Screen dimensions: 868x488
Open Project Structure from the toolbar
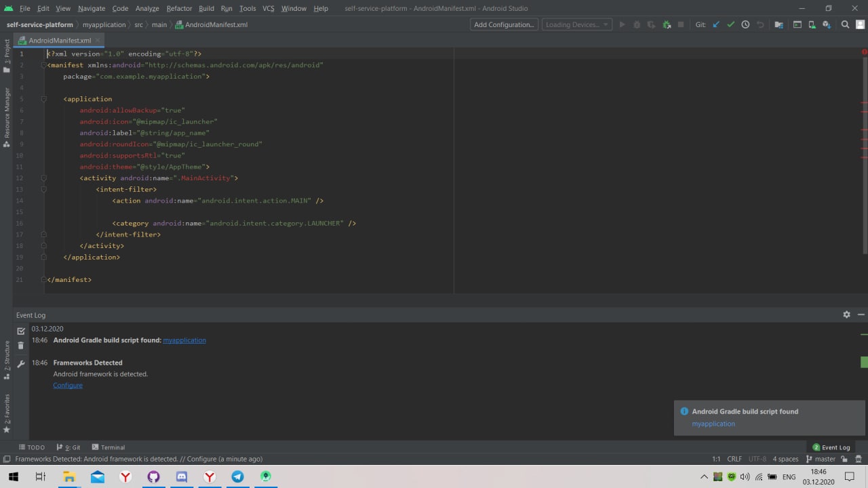[778, 24]
